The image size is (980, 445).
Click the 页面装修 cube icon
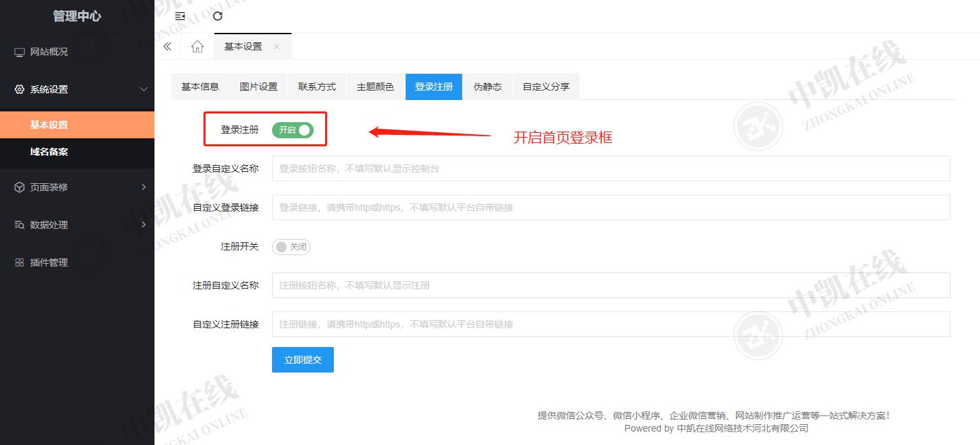pos(19,187)
